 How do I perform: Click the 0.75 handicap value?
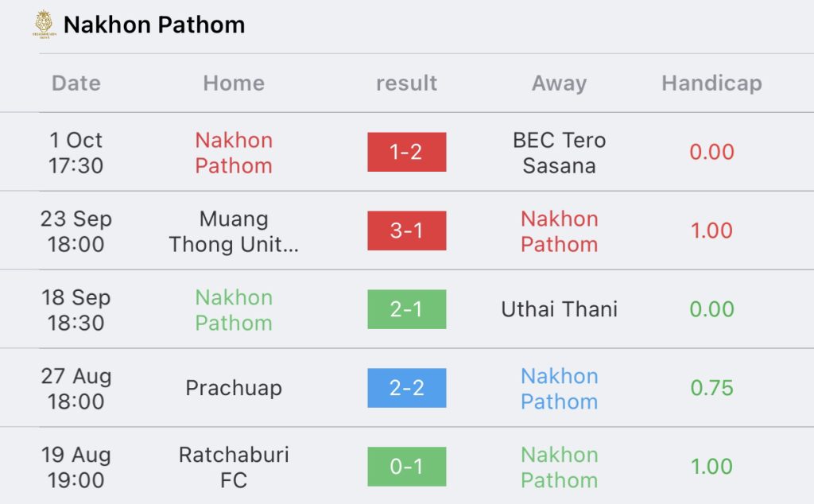[x=711, y=388]
